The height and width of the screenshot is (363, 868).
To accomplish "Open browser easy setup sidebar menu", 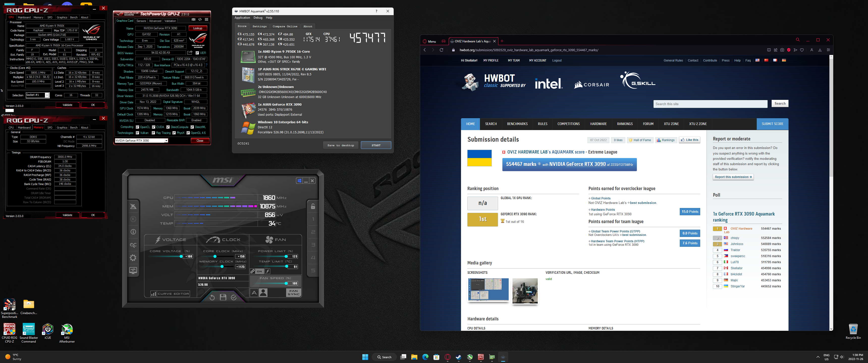I will [828, 50].
